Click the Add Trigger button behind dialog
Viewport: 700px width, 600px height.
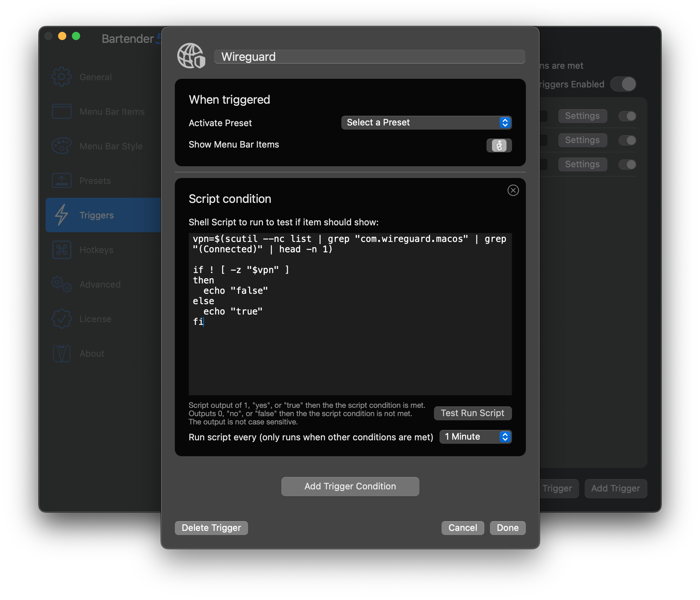pos(615,488)
